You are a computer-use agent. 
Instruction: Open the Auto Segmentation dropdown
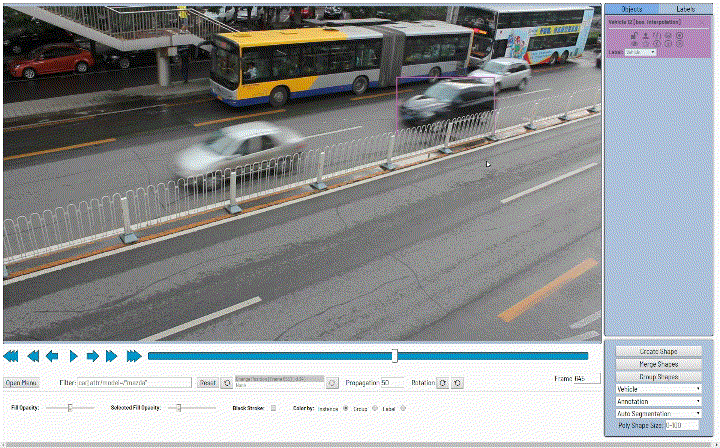click(658, 413)
